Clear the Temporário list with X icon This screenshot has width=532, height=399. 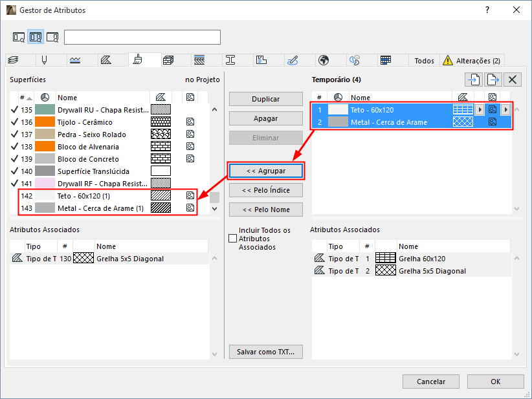point(513,80)
